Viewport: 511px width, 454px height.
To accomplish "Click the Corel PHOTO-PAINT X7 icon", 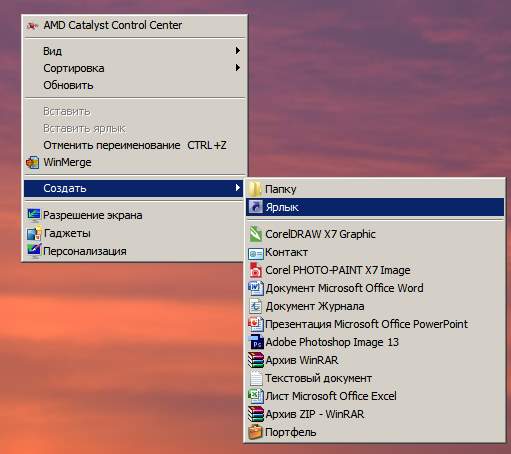I will pyautogui.click(x=256, y=270).
